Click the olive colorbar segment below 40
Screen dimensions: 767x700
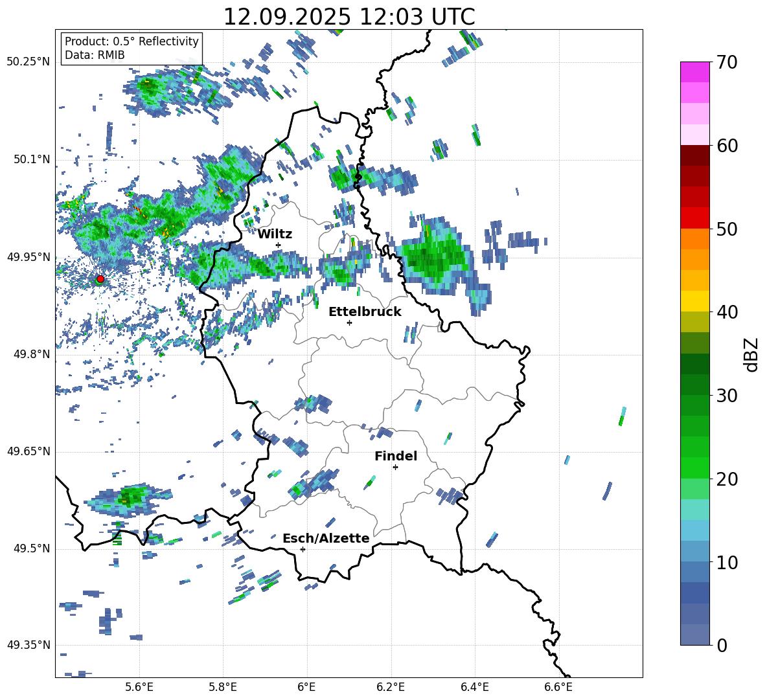[694, 322]
